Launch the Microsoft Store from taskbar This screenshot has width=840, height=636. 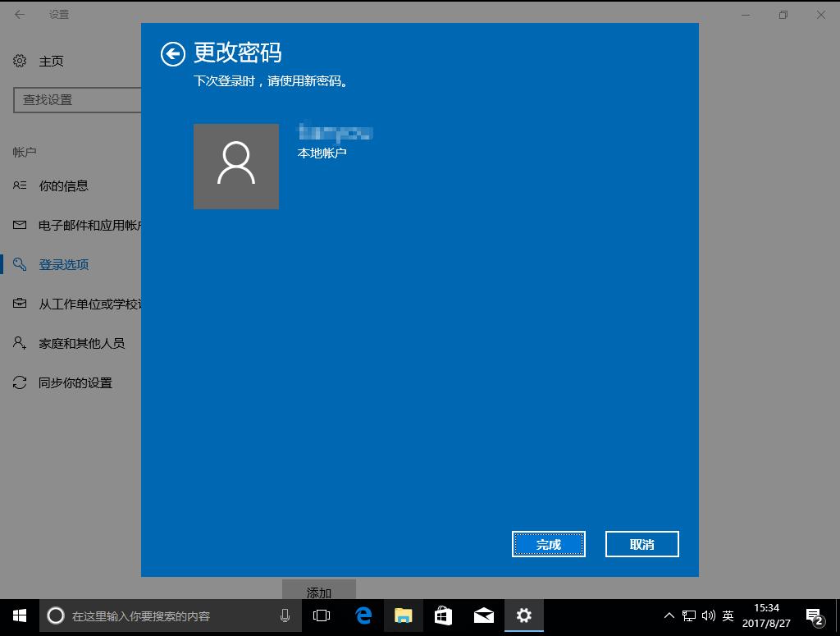(443, 615)
